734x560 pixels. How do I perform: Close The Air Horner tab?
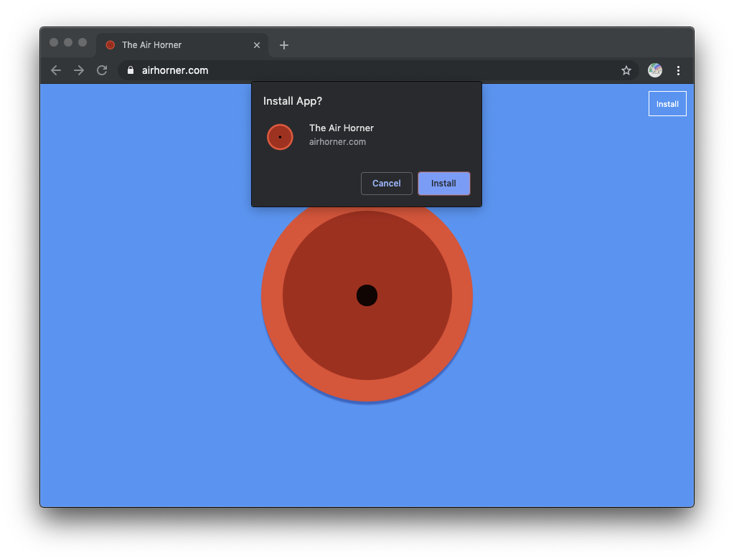coord(257,45)
